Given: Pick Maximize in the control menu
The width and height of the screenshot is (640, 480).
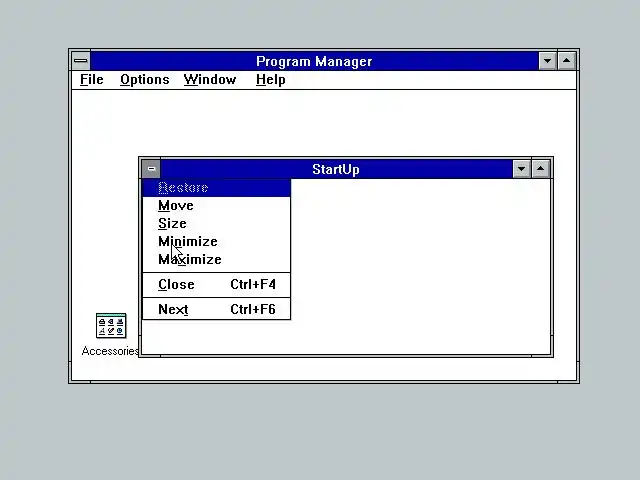Looking at the screenshot, I should tap(216, 260).
